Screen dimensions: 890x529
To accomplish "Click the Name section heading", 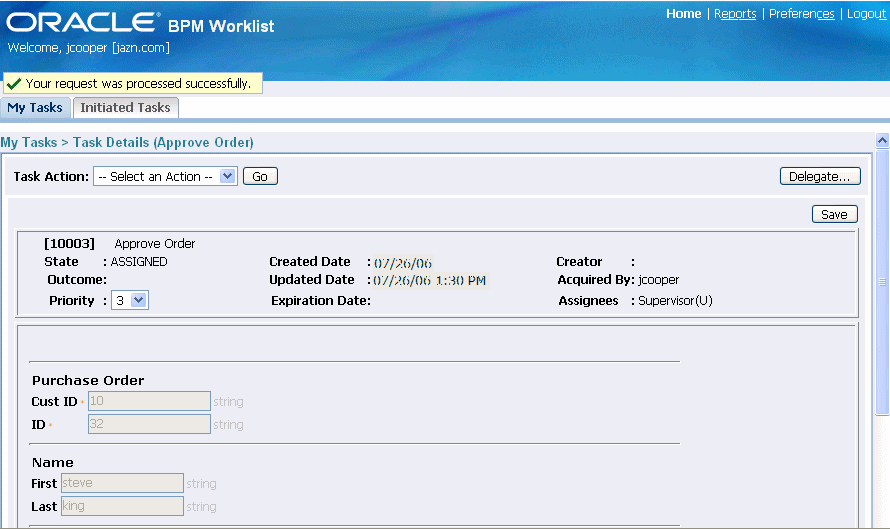I will [53, 463].
